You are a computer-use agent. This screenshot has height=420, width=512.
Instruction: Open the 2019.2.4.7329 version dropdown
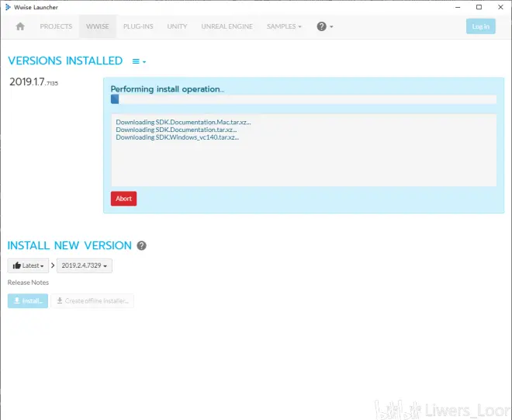pos(85,266)
